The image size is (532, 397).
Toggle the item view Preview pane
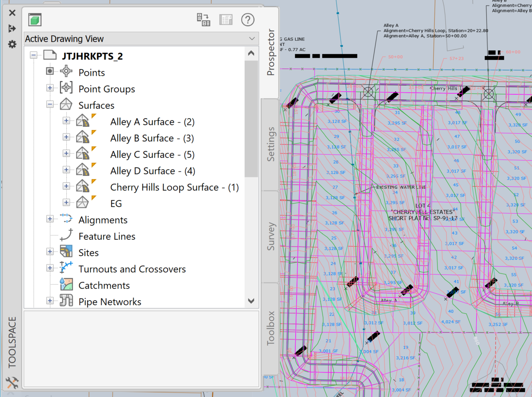tap(226, 20)
